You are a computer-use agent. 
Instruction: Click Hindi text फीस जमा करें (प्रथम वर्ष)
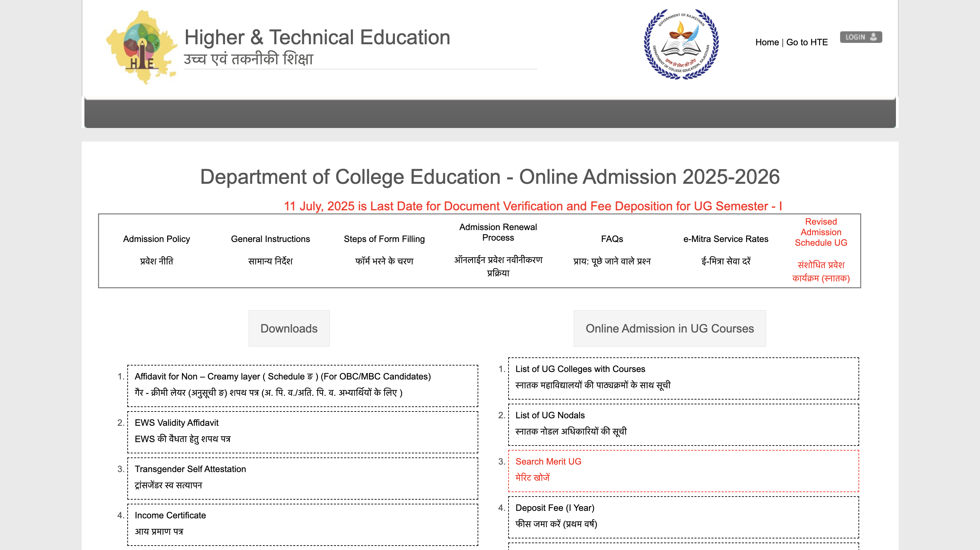click(x=556, y=524)
